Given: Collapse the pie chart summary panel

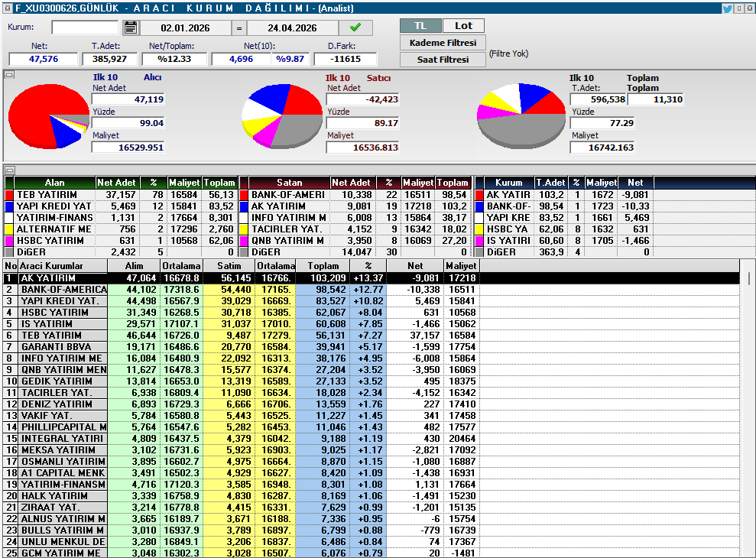Looking at the screenshot, I should point(9,75).
